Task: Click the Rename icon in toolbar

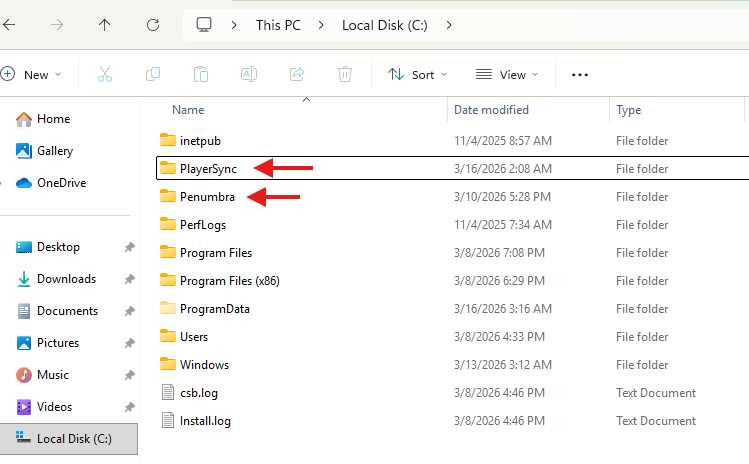Action: (249, 74)
